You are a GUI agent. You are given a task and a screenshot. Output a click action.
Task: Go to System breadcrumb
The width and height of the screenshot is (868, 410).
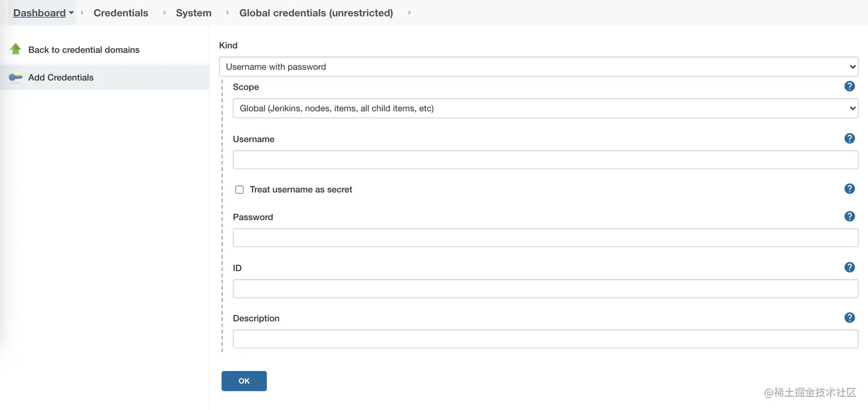[x=193, y=13]
